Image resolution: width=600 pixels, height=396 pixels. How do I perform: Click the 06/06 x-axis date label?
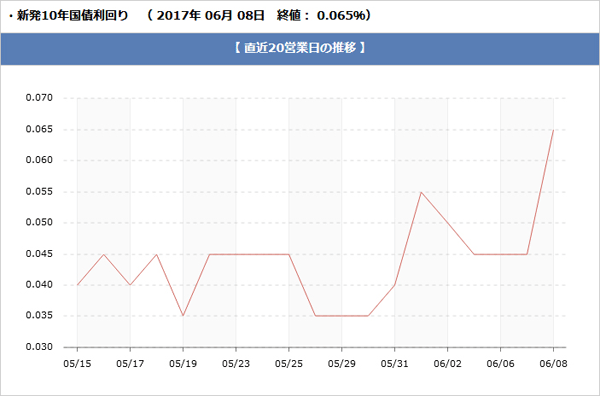(x=500, y=363)
